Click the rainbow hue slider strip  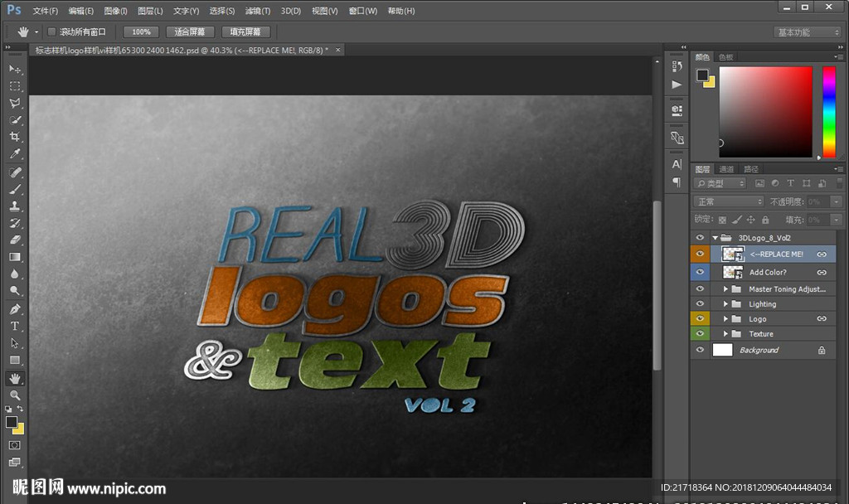(828, 112)
